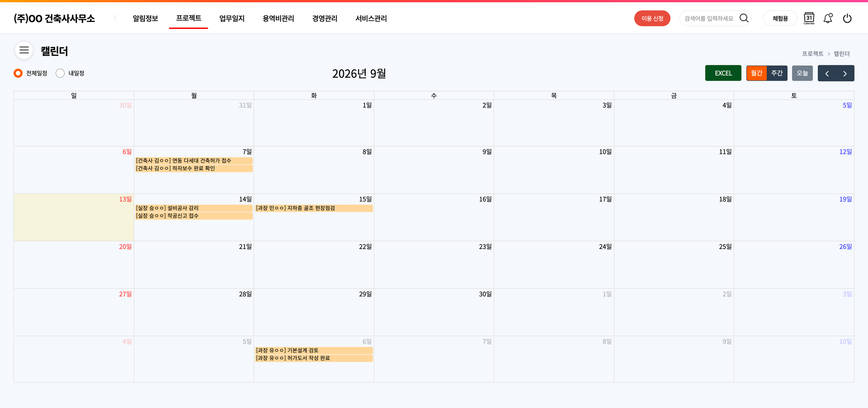
Task: Open 지하층 골조 현장점검 event
Action: pyautogui.click(x=314, y=208)
